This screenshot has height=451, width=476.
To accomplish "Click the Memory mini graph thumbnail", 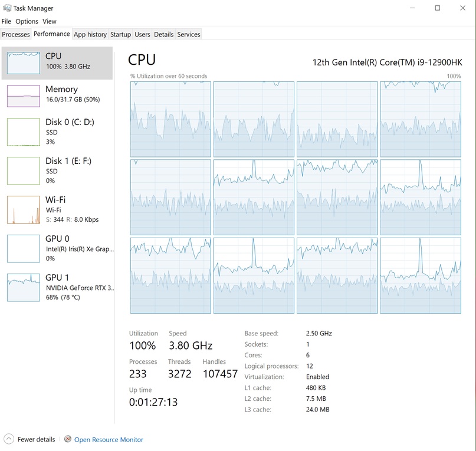I will click(24, 96).
